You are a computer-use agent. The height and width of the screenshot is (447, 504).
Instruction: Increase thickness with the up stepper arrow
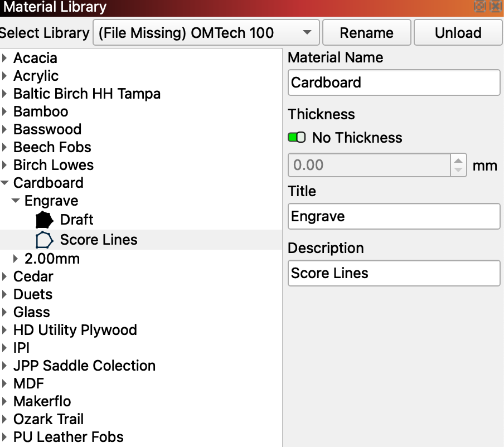coord(458,160)
